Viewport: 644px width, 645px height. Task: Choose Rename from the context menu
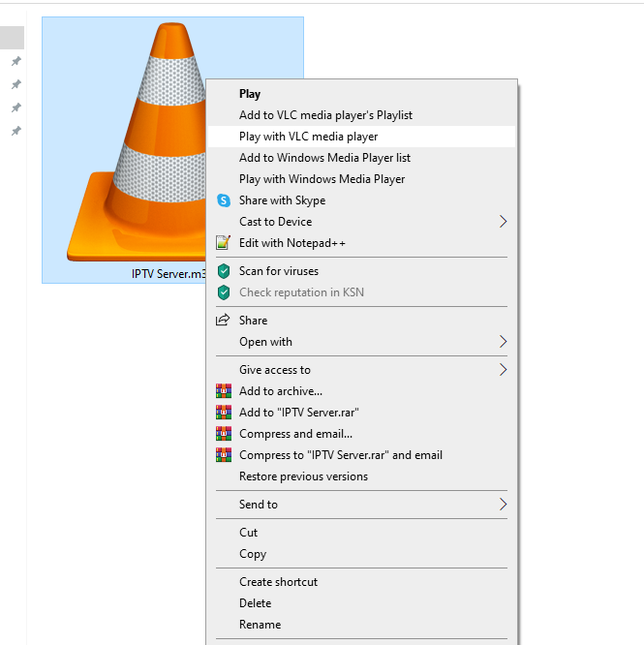(361, 625)
